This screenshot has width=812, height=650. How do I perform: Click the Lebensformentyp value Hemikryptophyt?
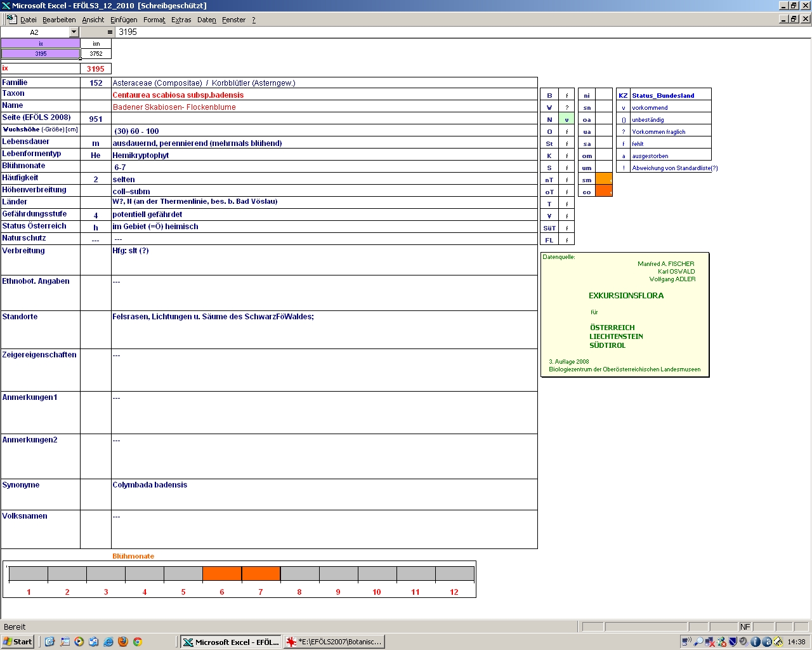pos(141,156)
